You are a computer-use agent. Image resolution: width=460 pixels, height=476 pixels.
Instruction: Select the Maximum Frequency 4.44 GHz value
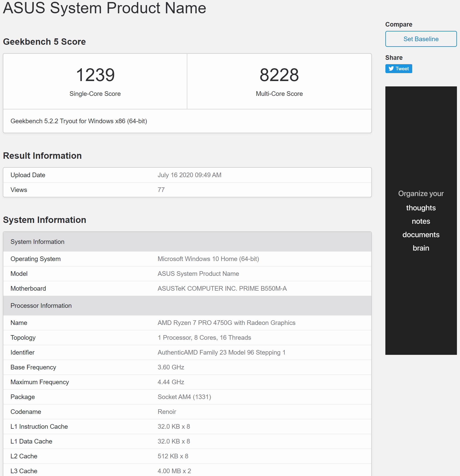(171, 382)
